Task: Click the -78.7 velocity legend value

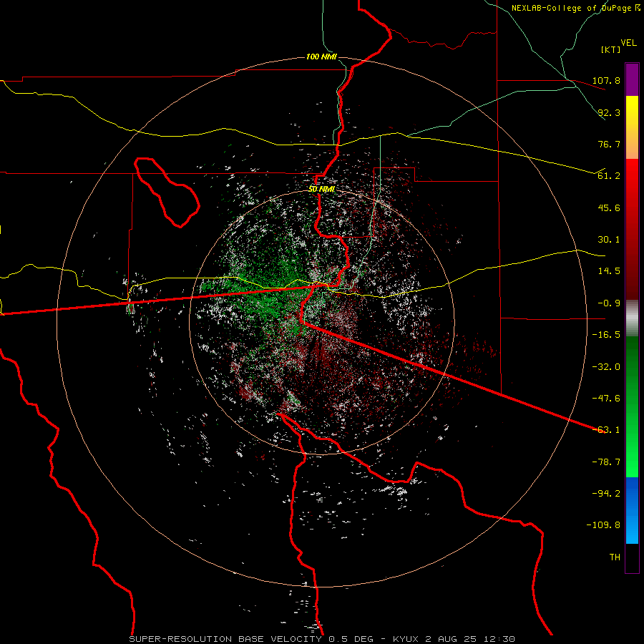Action: (x=606, y=462)
